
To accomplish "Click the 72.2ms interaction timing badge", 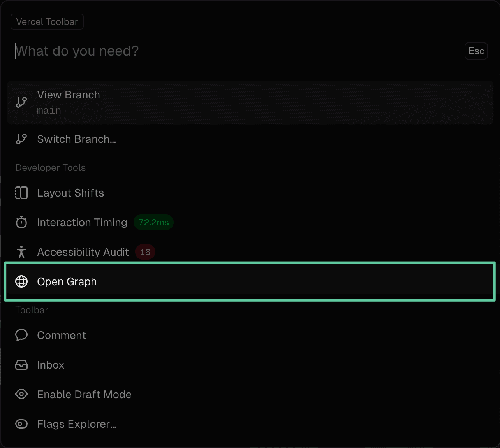I will click(x=154, y=222).
